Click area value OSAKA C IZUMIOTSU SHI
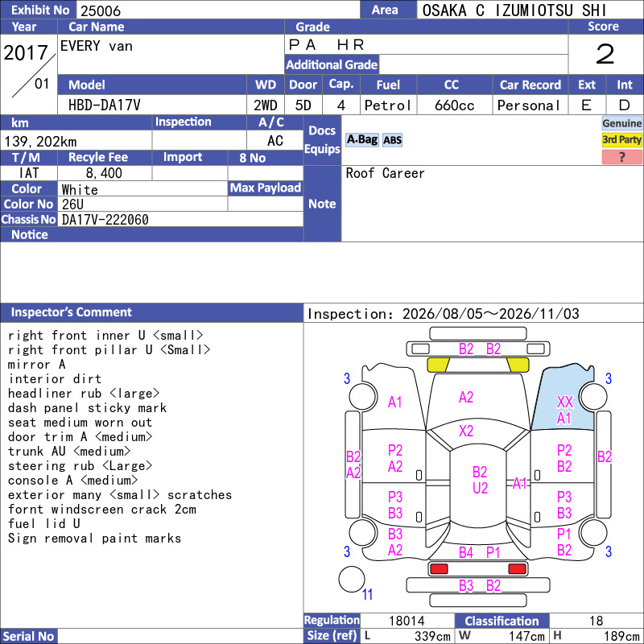 click(x=514, y=10)
